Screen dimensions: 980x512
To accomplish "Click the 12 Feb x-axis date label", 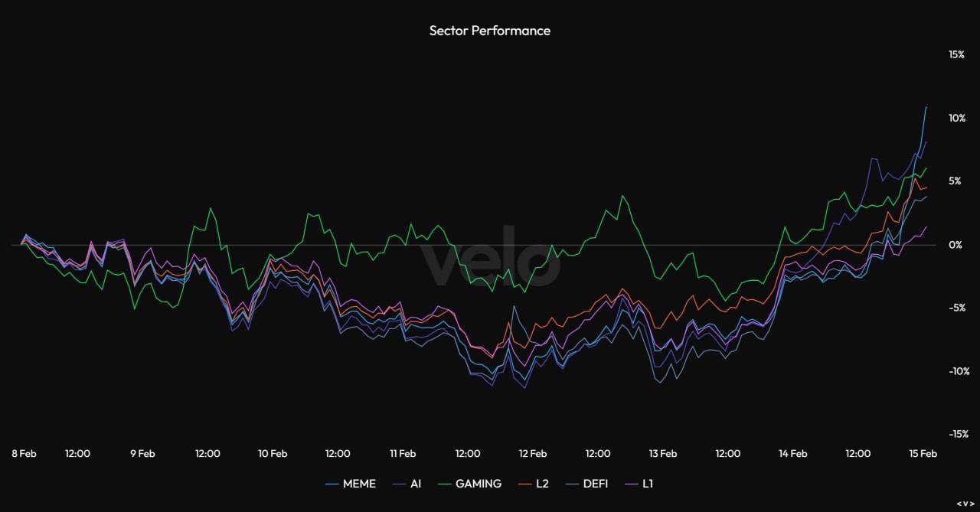I will click(x=532, y=453).
